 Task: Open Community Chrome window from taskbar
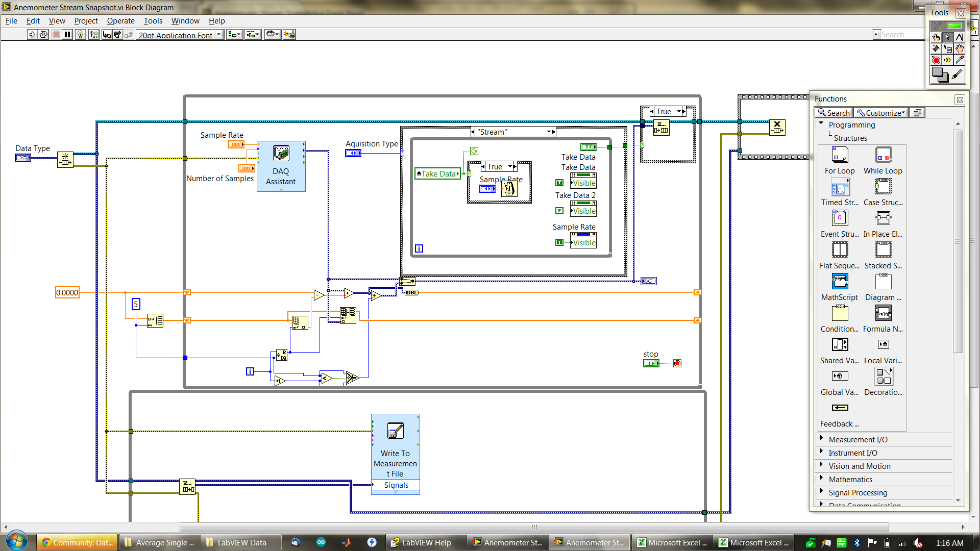[x=77, y=542]
